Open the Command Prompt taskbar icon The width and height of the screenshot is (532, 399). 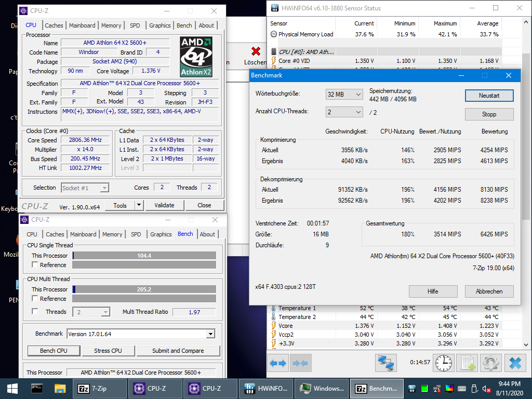[37, 389]
